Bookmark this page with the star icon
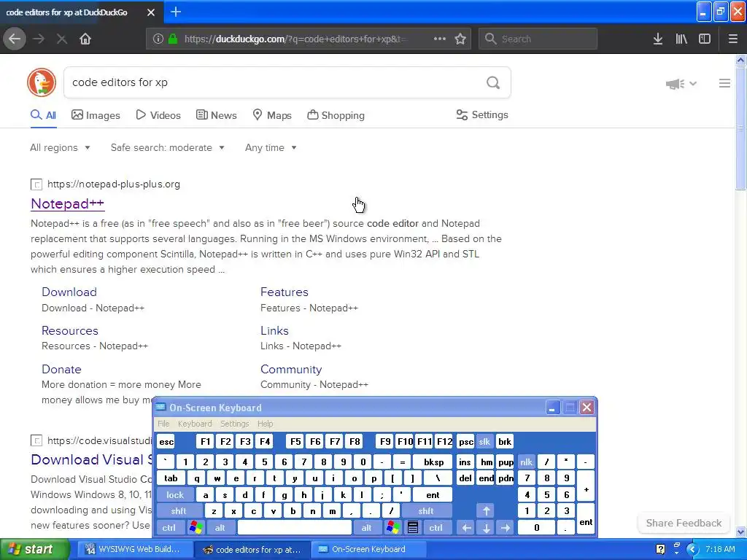Viewport: 747px width, 560px height. [x=460, y=39]
